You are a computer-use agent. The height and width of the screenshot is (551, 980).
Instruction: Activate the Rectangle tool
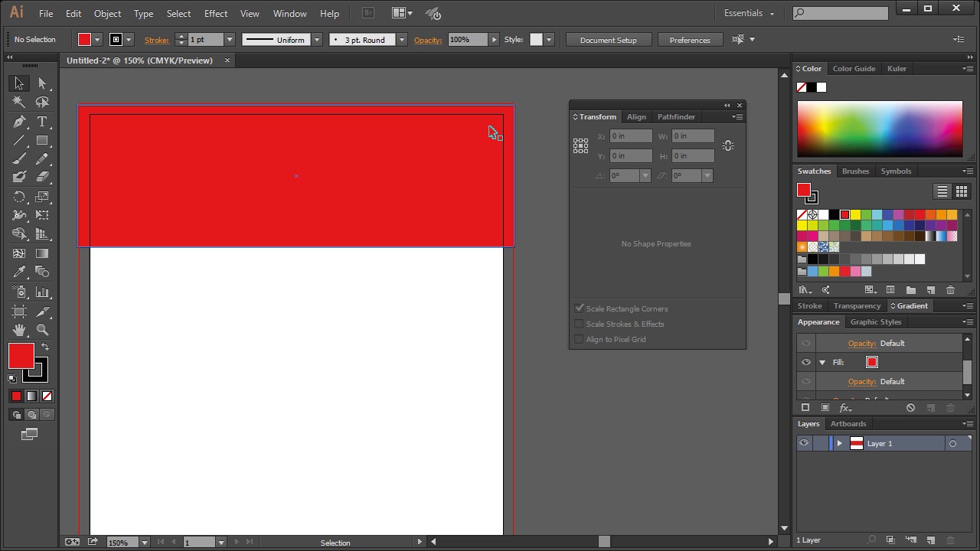tap(42, 142)
